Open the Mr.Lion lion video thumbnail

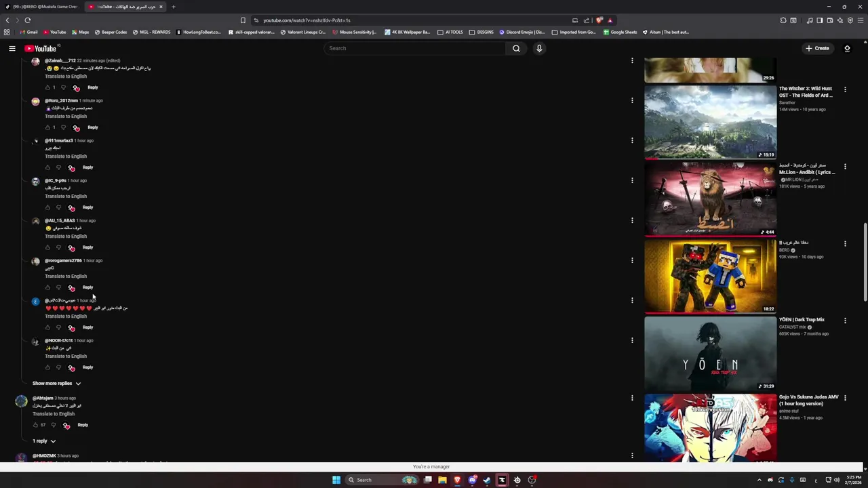(x=710, y=199)
